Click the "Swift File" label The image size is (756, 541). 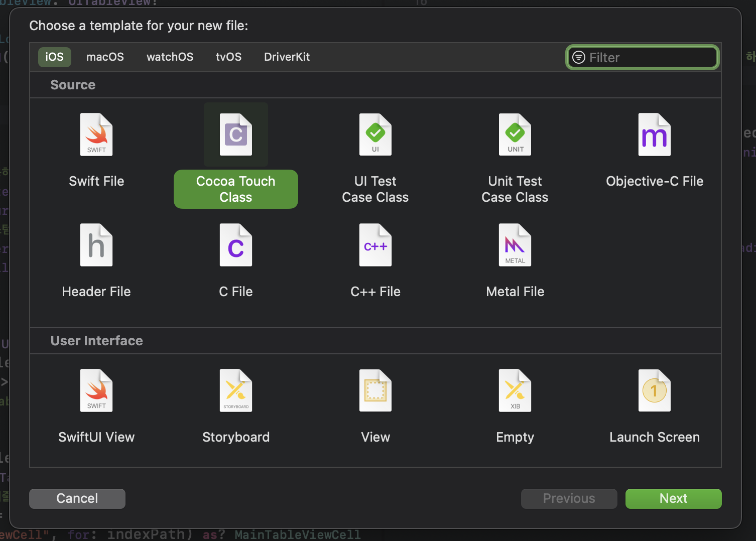point(96,181)
